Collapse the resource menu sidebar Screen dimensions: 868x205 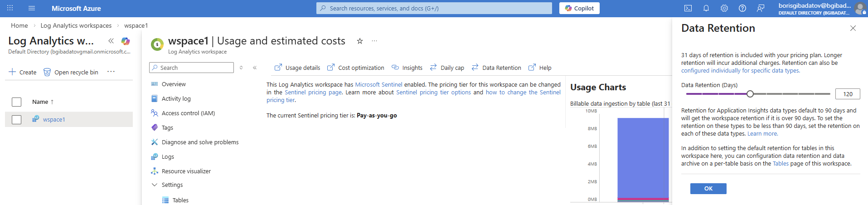(x=255, y=68)
